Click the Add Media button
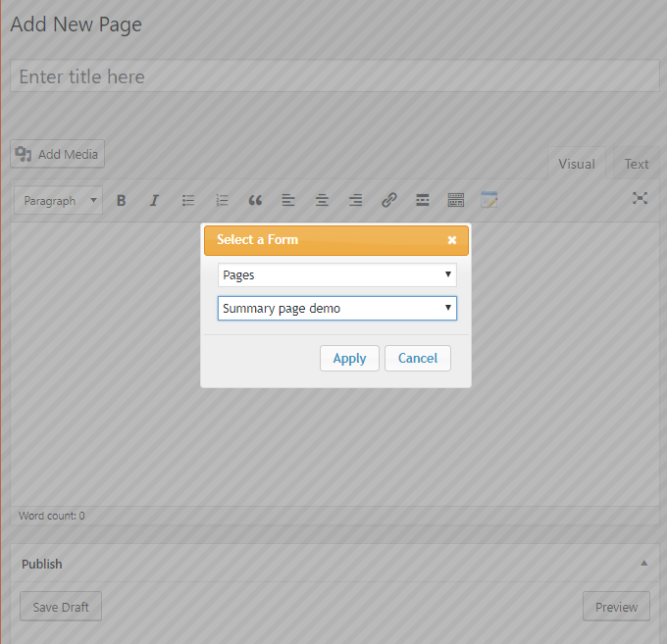Image resolution: width=667 pixels, height=644 pixels. click(58, 154)
